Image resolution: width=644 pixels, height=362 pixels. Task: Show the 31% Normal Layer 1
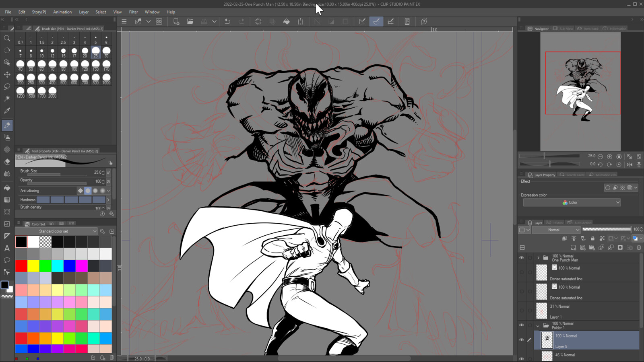[x=522, y=311]
